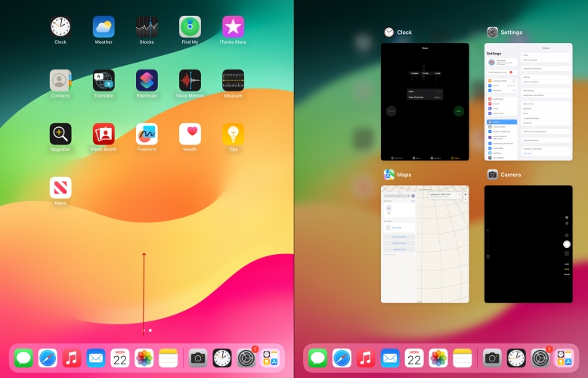This screenshot has width=588, height=378.
Task: Open Settings in the right screen's dock
Action: pyautogui.click(x=540, y=358)
